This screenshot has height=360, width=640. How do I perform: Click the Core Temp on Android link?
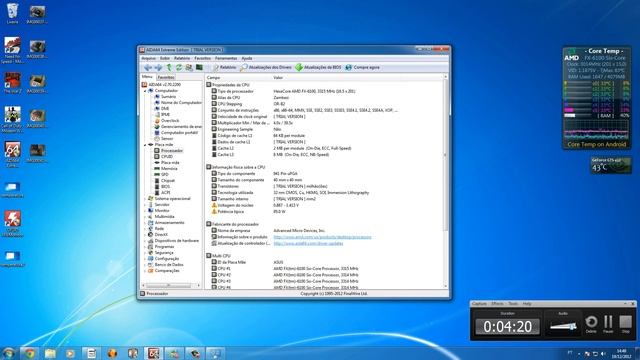point(596,144)
